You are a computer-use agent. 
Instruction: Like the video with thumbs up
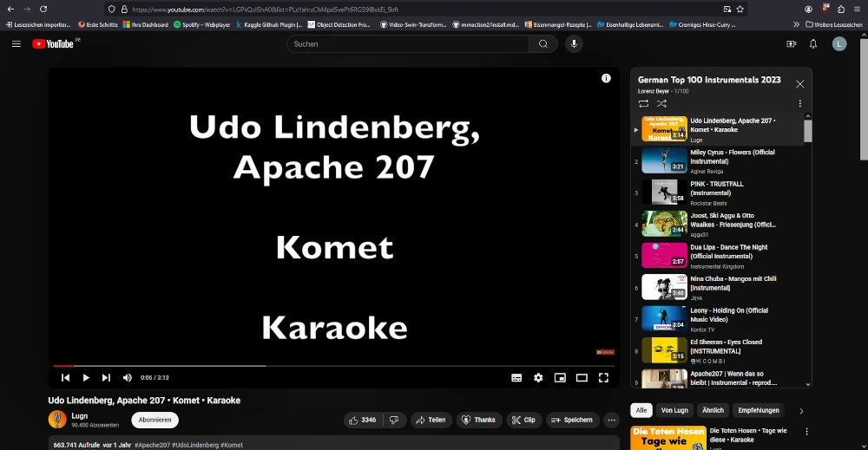pyautogui.click(x=362, y=421)
